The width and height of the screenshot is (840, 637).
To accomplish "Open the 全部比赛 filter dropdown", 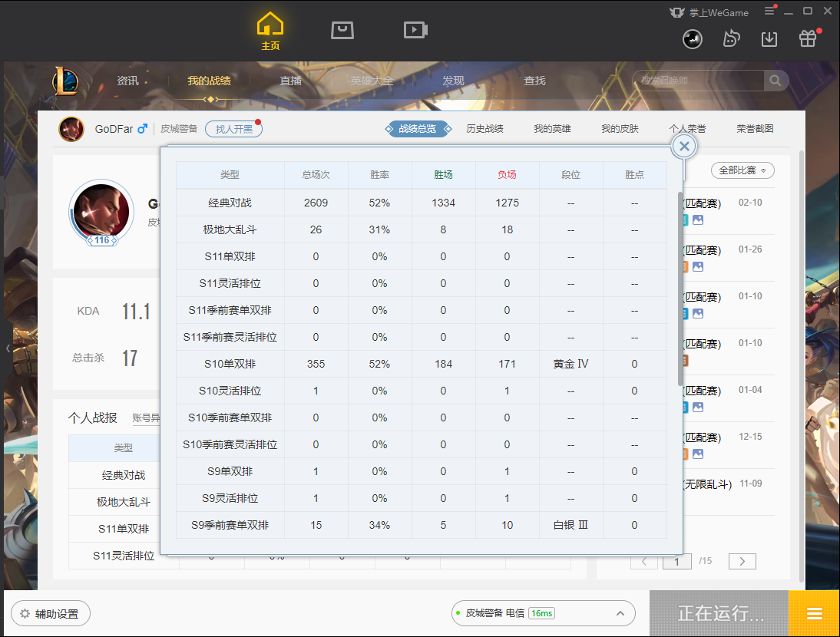I will [x=742, y=170].
